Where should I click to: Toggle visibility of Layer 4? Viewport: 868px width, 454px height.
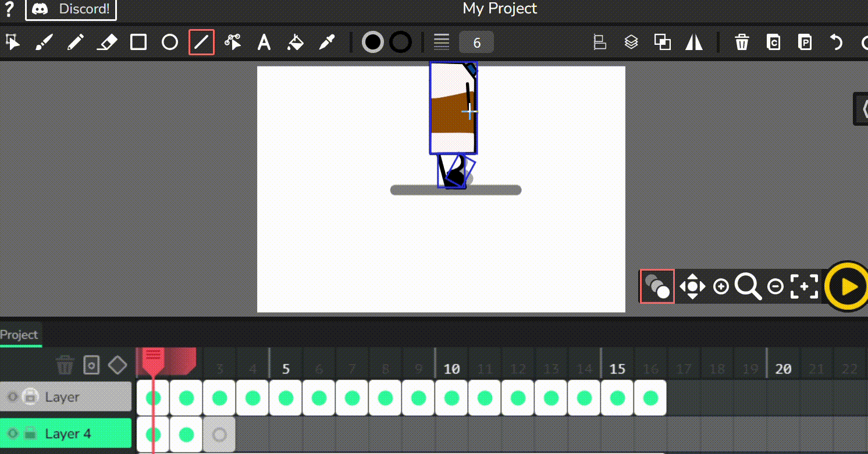click(x=12, y=434)
